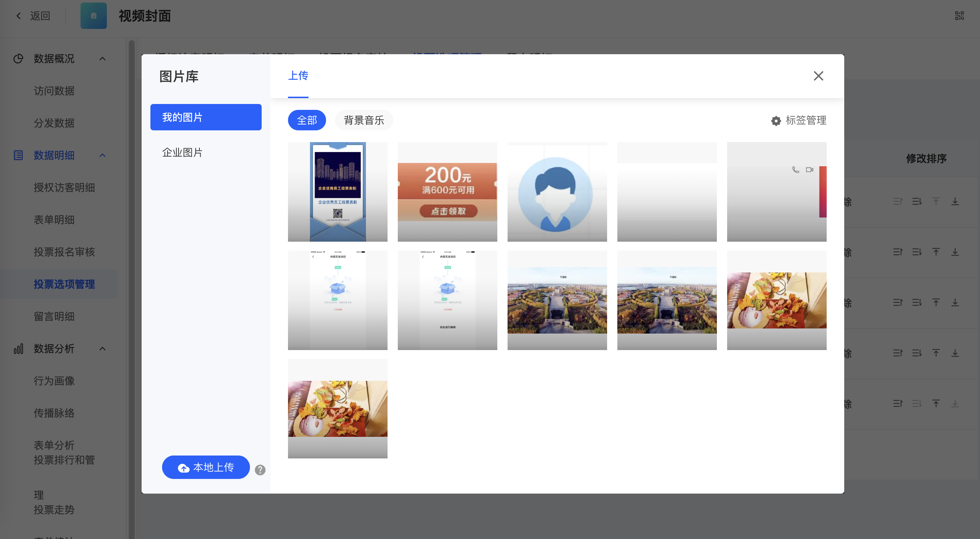Collapse the 数据明细 section
The width and height of the screenshot is (980, 539).
coord(102,155)
